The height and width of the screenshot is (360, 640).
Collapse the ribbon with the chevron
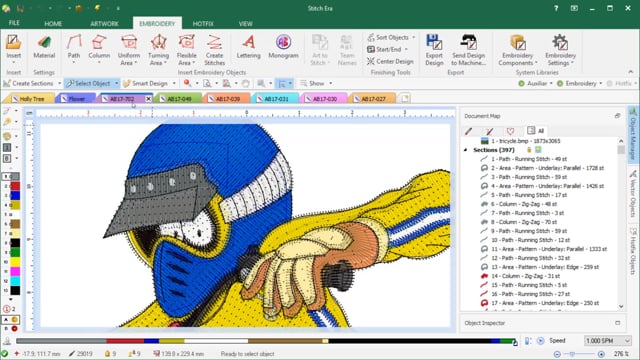click(631, 72)
